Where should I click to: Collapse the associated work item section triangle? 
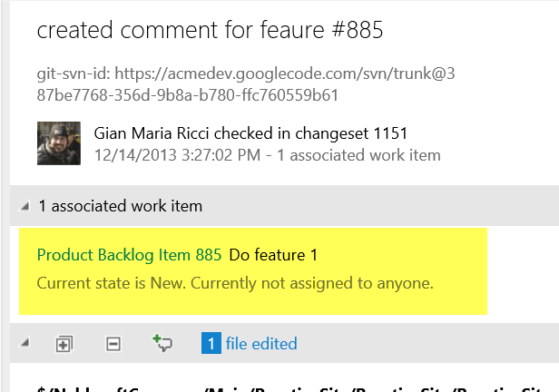(25, 207)
